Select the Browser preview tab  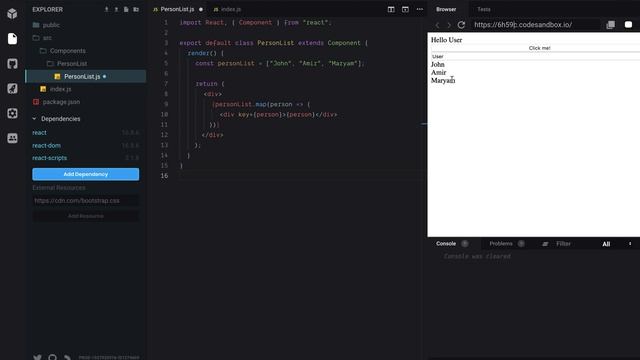tap(446, 9)
